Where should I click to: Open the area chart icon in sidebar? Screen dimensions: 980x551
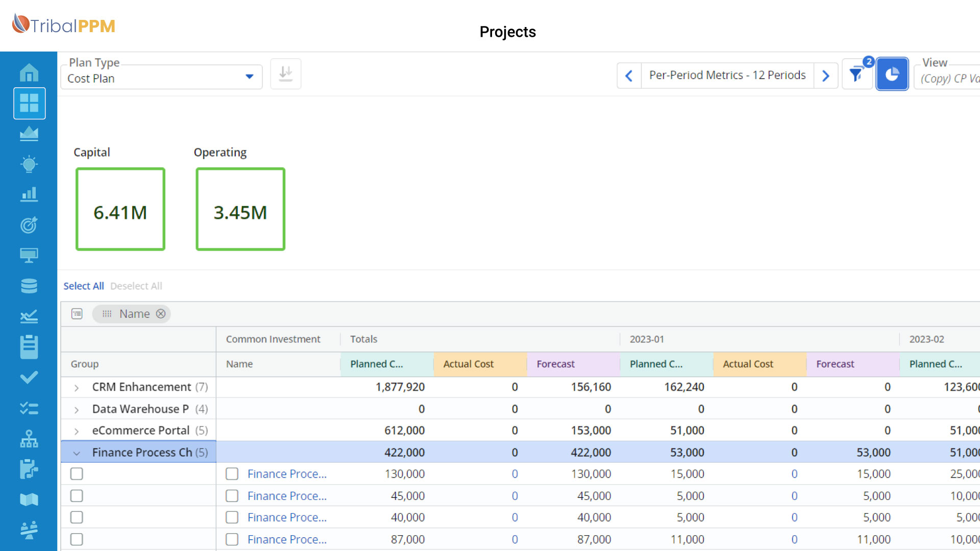[x=29, y=134]
